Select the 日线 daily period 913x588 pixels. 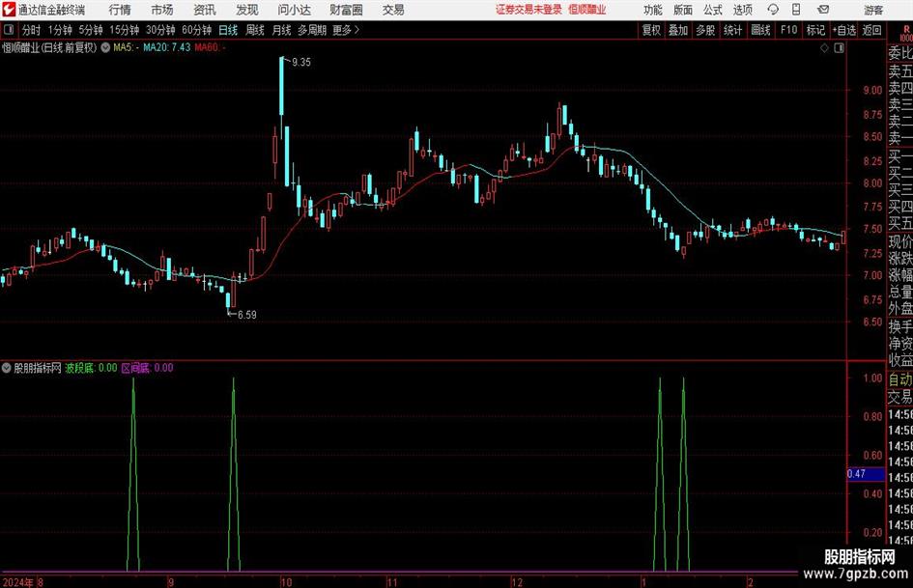[228, 30]
